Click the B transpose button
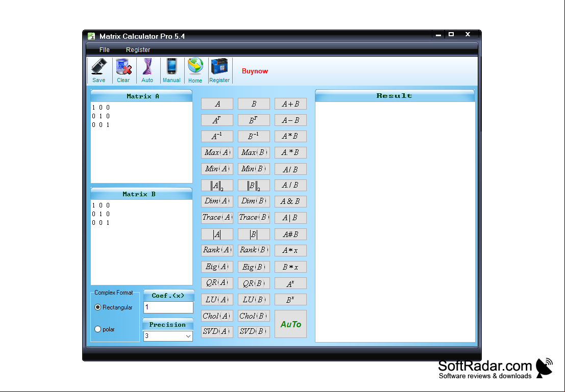The height and width of the screenshot is (392, 565). 254,120
